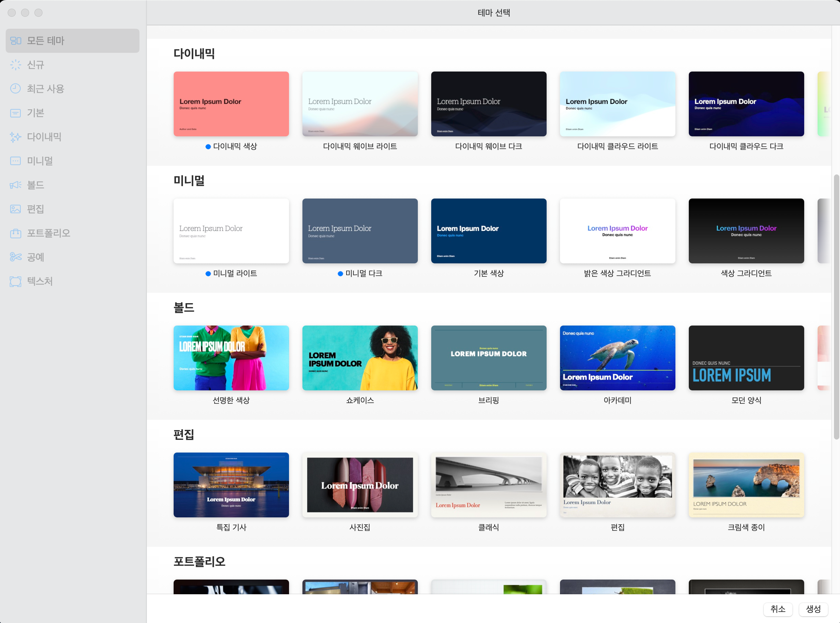Choose the stars icon for 다이내믹

(x=15, y=137)
